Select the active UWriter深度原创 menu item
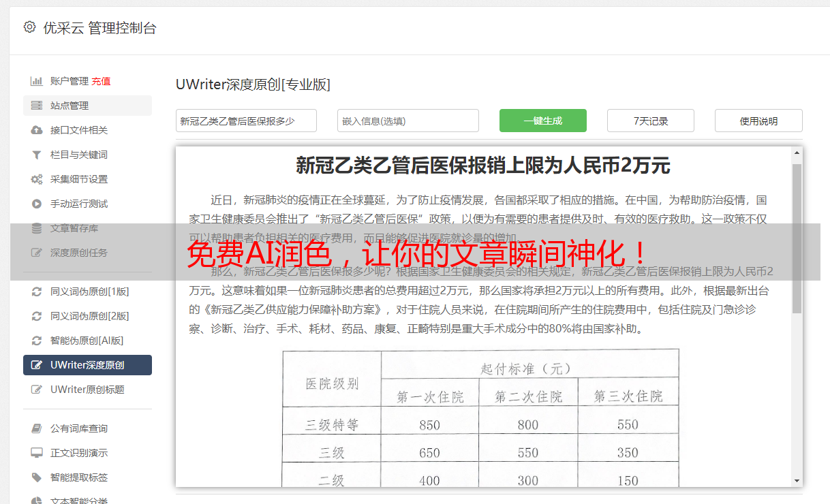This screenshot has width=830, height=504. pos(87,365)
